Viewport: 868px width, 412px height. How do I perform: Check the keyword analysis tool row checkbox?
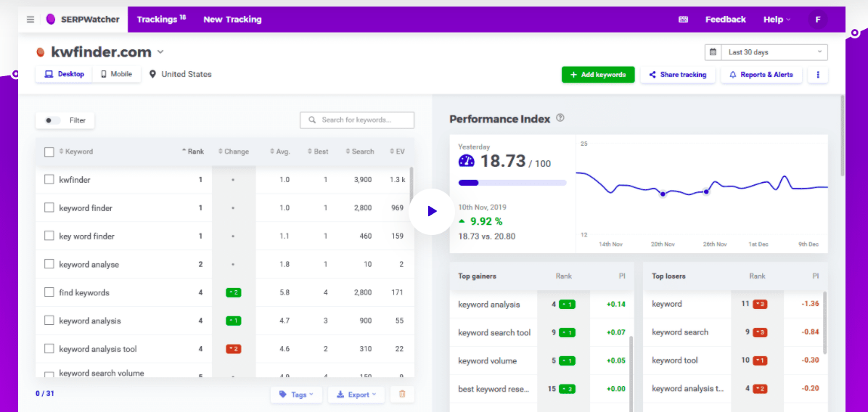point(49,348)
